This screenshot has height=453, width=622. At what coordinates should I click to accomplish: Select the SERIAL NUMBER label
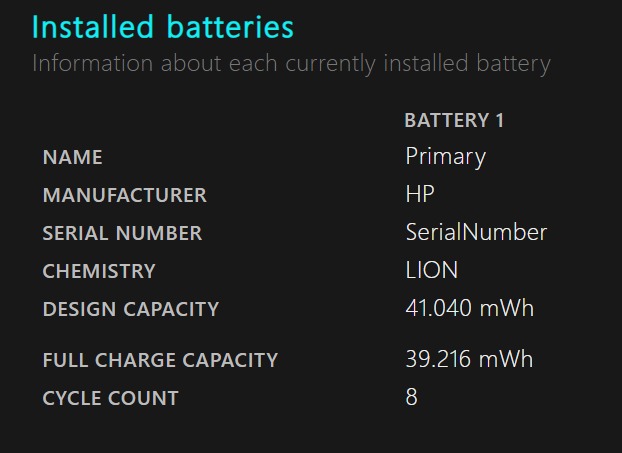click(x=122, y=234)
